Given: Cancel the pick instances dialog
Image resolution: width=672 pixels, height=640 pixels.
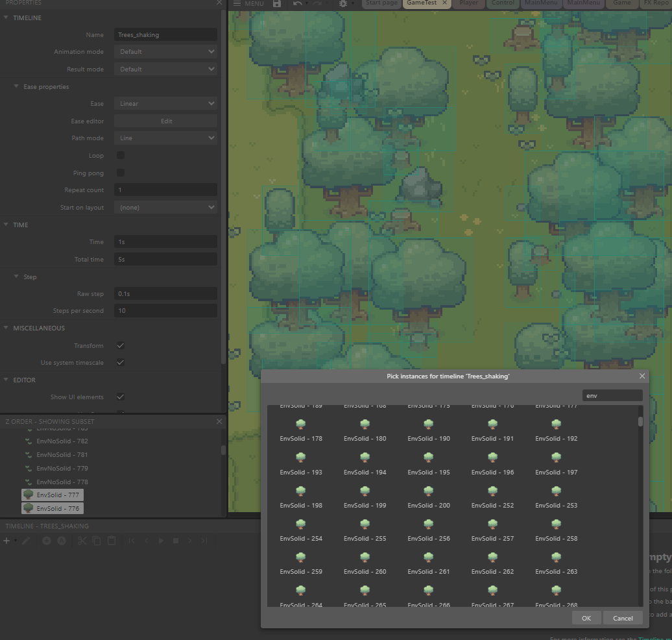Looking at the screenshot, I should 623,618.
